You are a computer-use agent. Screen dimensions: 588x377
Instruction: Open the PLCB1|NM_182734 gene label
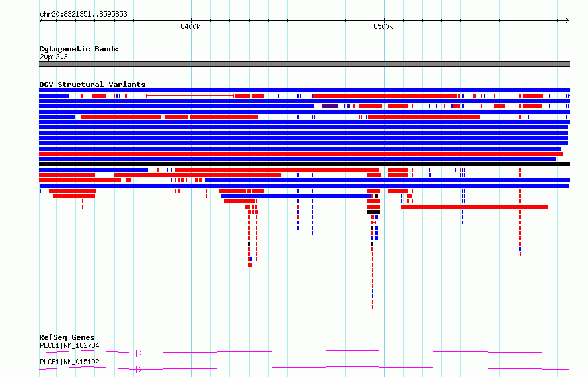[x=69, y=345]
